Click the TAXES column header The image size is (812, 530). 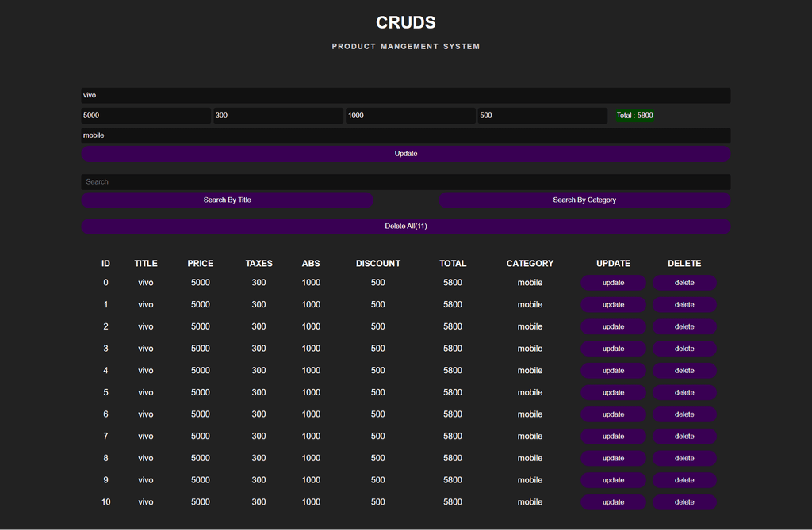(x=259, y=264)
